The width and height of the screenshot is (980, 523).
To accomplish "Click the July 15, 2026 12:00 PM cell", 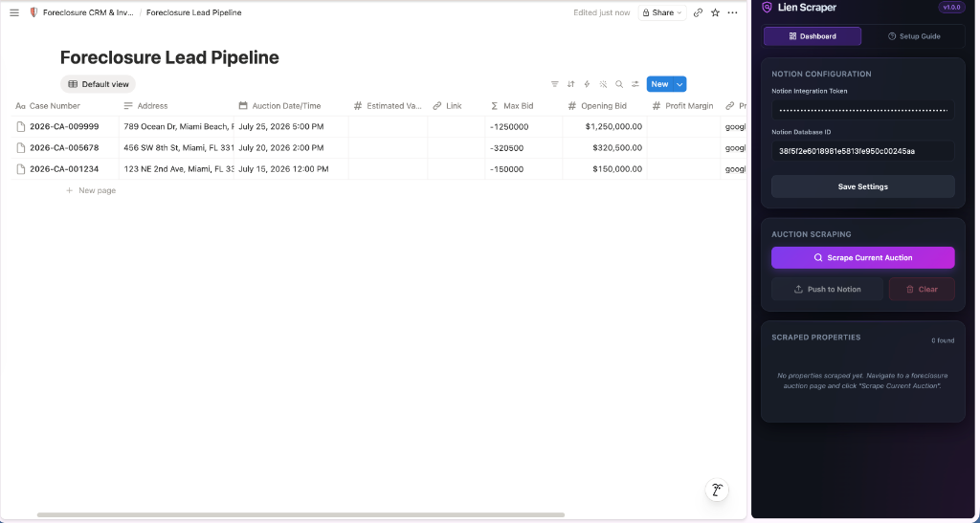I will pos(291,169).
